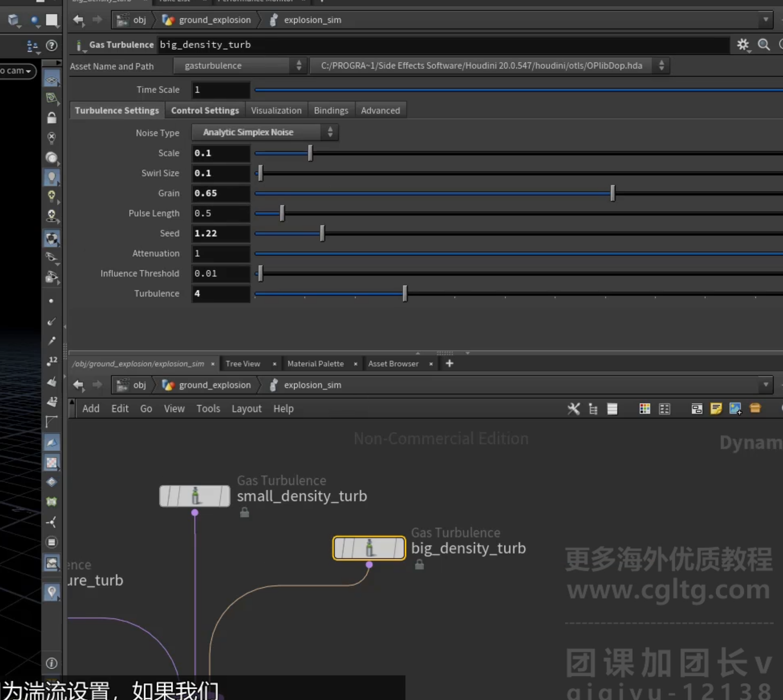Open the gasturbulence asset name dropdown
This screenshot has width=783, height=700.
click(240, 66)
